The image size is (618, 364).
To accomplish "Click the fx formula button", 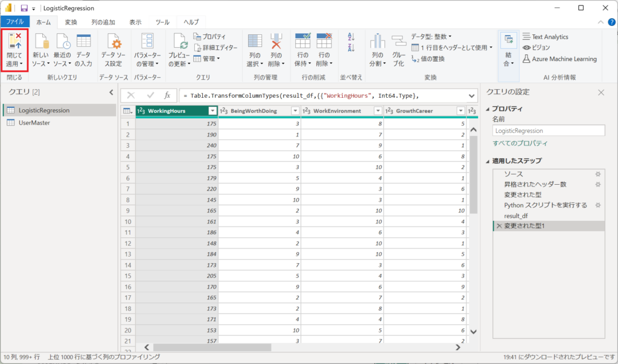I will coord(168,95).
